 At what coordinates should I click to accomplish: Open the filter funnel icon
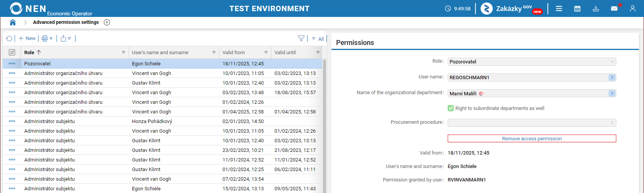click(x=301, y=38)
